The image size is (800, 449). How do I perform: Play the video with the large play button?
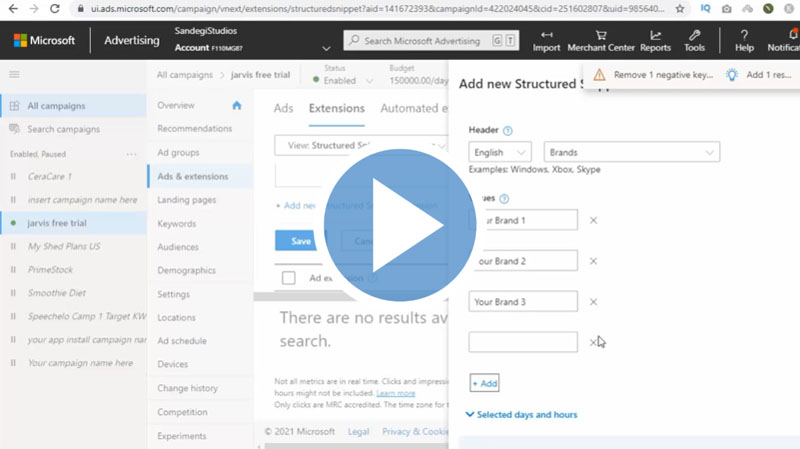coord(400,225)
